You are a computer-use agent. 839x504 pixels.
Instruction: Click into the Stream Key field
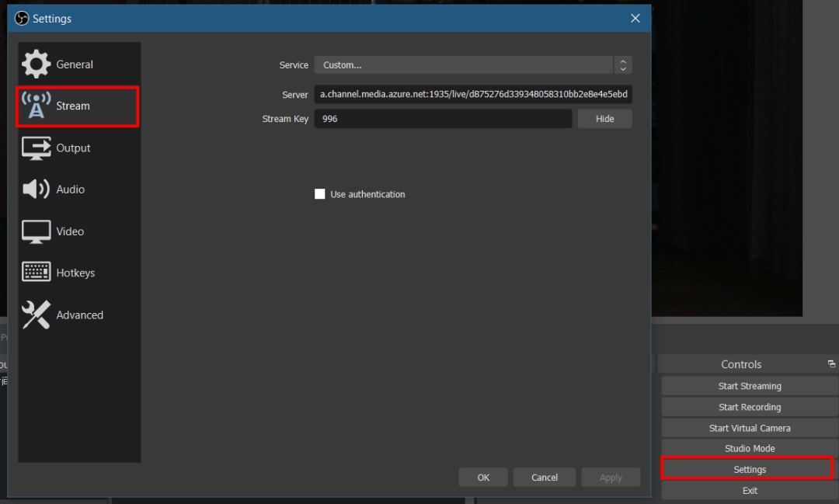(443, 119)
